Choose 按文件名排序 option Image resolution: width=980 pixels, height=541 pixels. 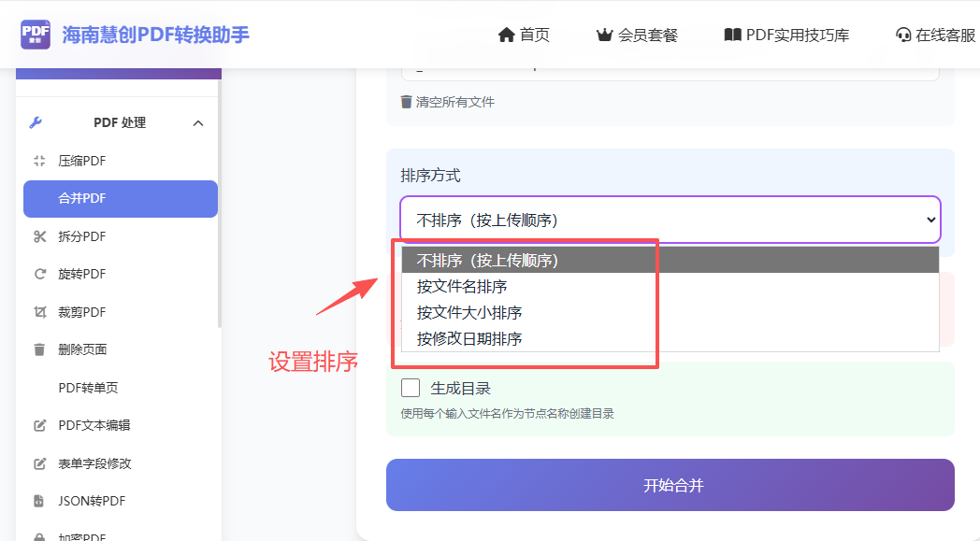[670, 286]
